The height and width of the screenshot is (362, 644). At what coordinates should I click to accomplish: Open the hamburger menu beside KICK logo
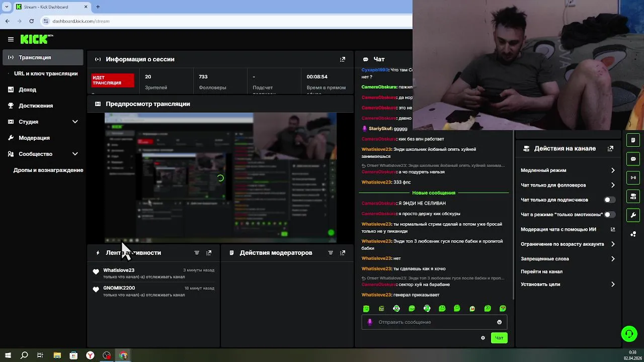point(11,39)
